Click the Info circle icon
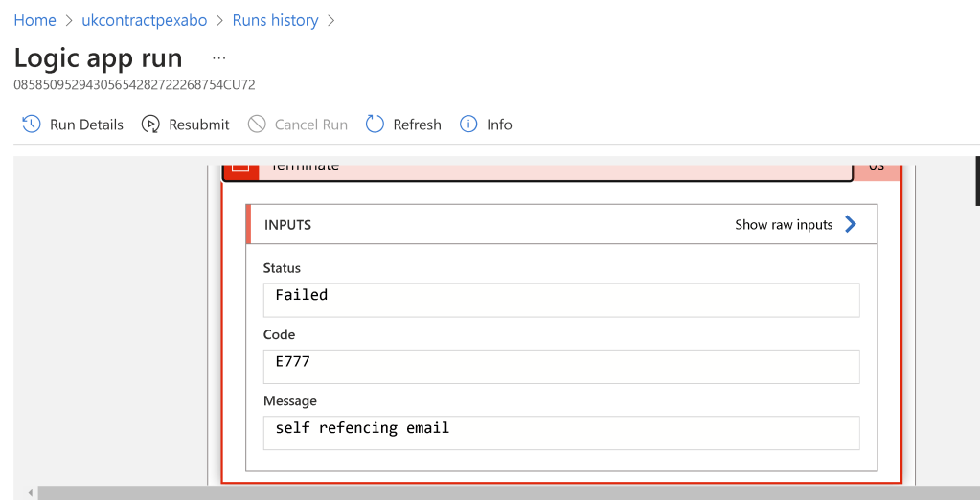 click(x=468, y=125)
